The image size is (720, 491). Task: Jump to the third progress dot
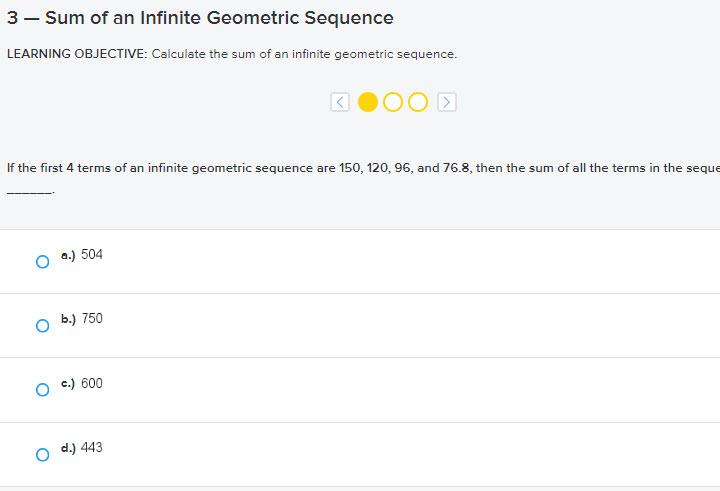click(418, 102)
